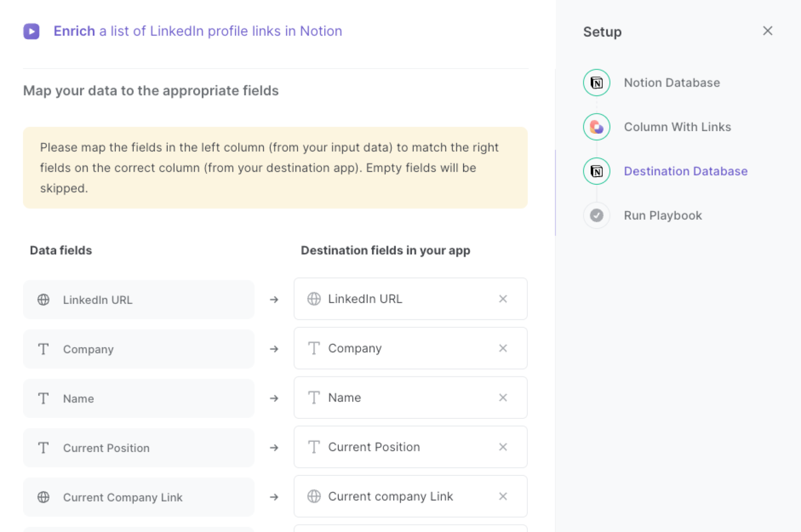Click the arrow beside Current Position row
The width and height of the screenshot is (801, 532).
click(274, 448)
